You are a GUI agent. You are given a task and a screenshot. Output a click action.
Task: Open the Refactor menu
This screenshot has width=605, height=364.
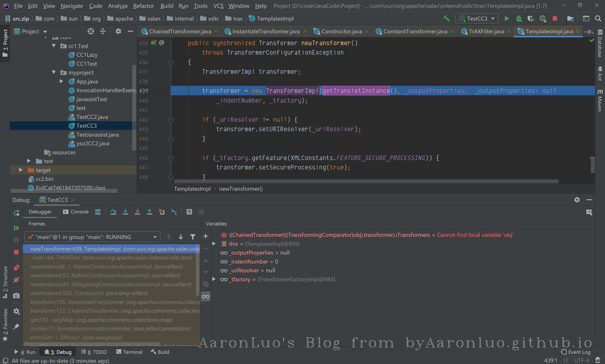pyautogui.click(x=143, y=6)
